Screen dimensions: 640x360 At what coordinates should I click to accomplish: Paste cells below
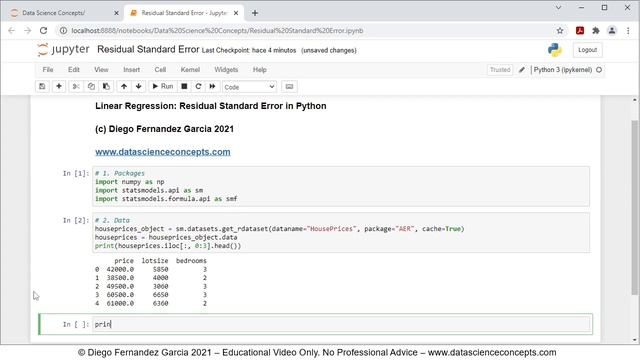tap(106, 87)
